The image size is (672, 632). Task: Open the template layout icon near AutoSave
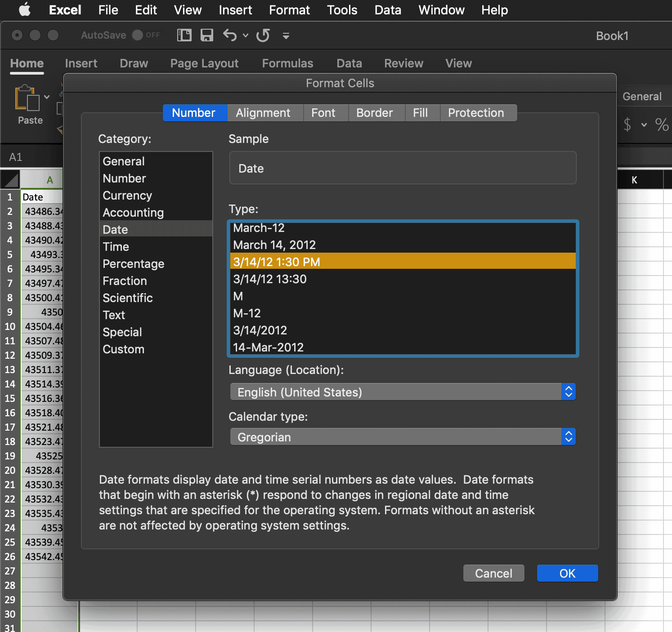pos(184,35)
